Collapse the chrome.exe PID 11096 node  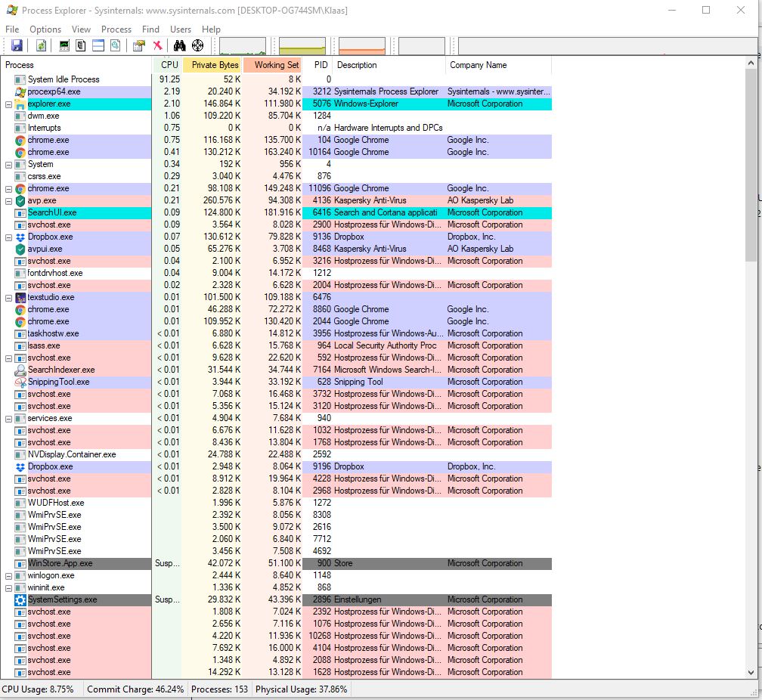(x=8, y=189)
